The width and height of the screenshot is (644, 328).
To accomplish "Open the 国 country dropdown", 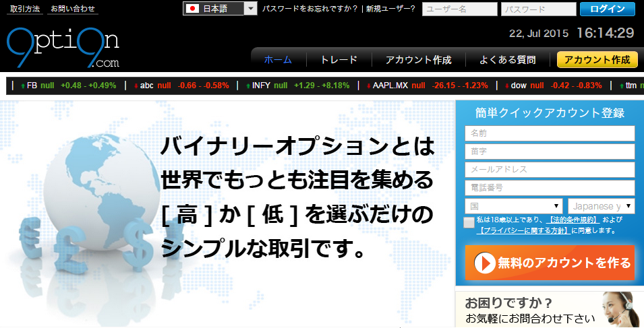I will (514, 206).
